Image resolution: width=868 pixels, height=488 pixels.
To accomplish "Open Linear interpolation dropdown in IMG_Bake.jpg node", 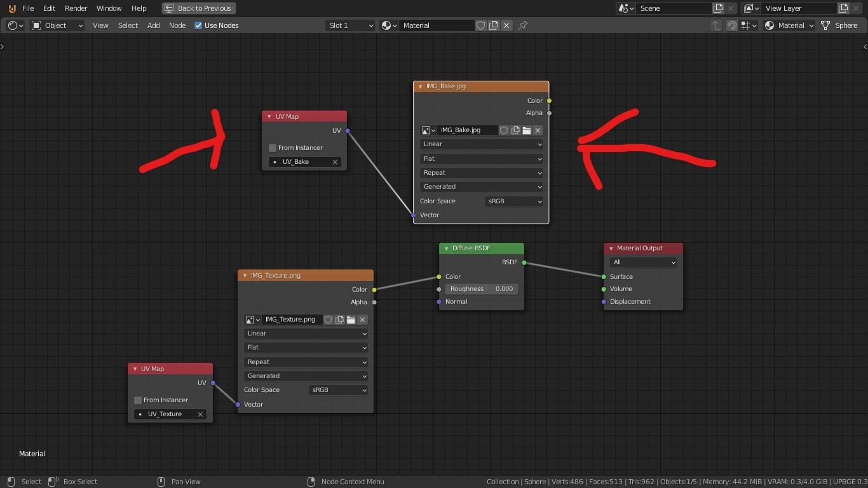I will point(482,144).
